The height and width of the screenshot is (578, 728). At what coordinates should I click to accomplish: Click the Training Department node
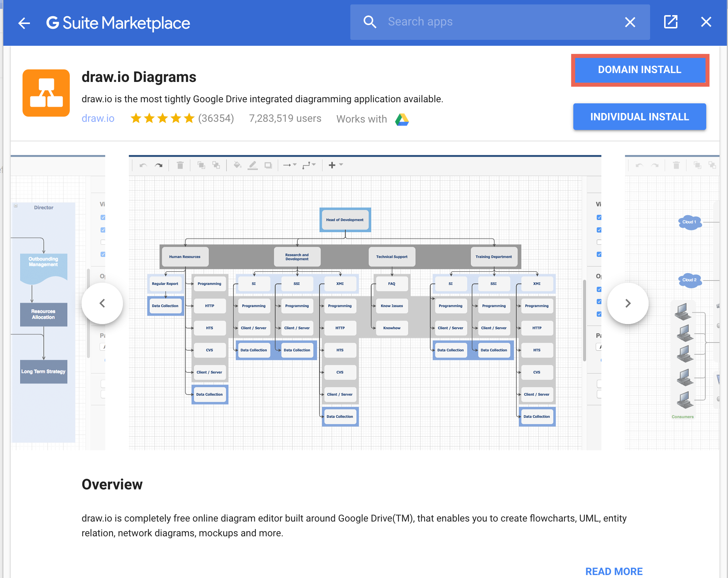pyautogui.click(x=494, y=257)
